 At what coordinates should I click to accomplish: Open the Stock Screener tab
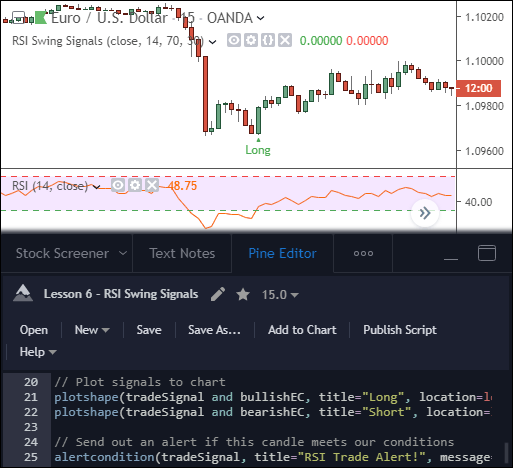point(62,253)
